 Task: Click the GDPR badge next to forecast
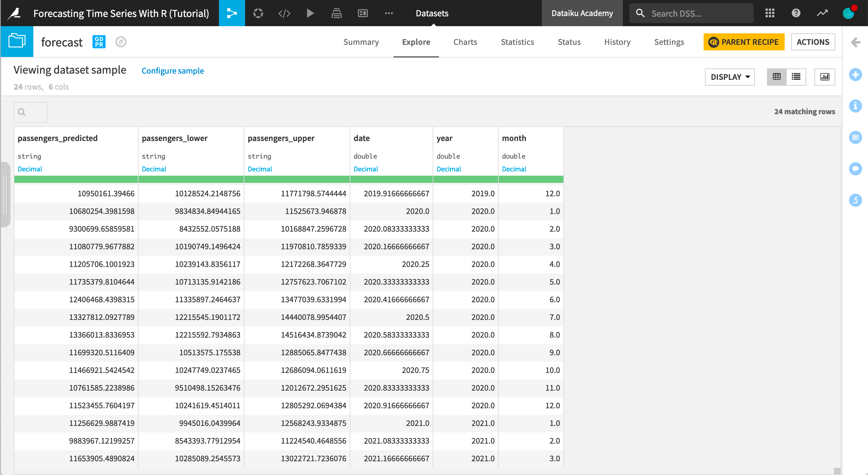(99, 42)
